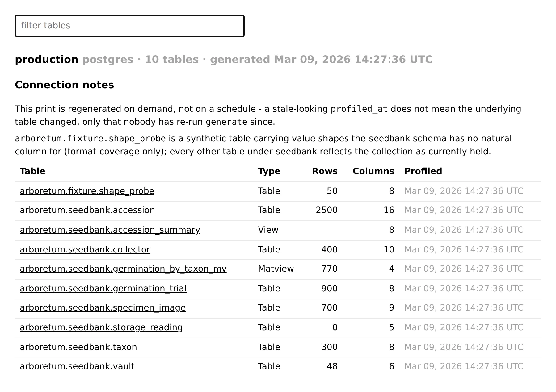This screenshot has height=392, width=556.
Task: Click the Matview type cell
Action: [276, 269]
